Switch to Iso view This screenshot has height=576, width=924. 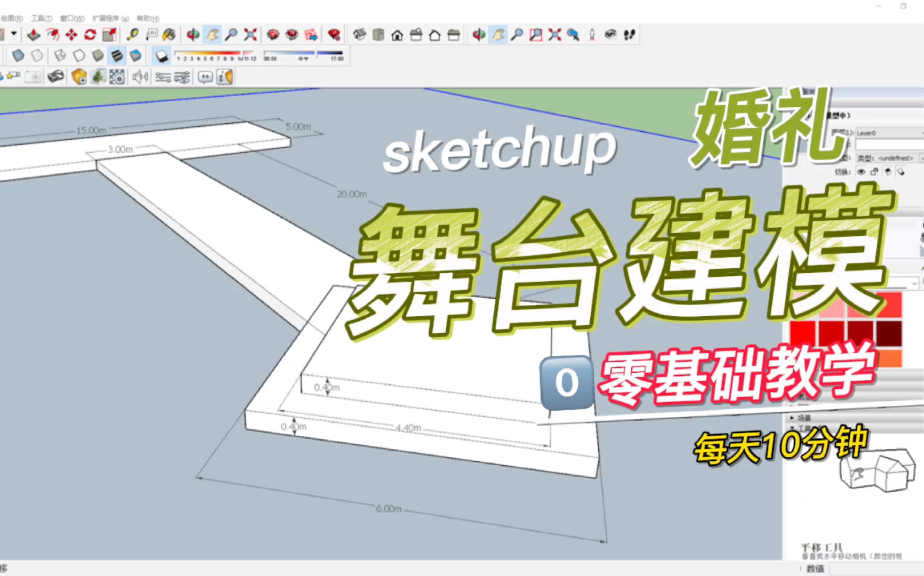(x=359, y=35)
